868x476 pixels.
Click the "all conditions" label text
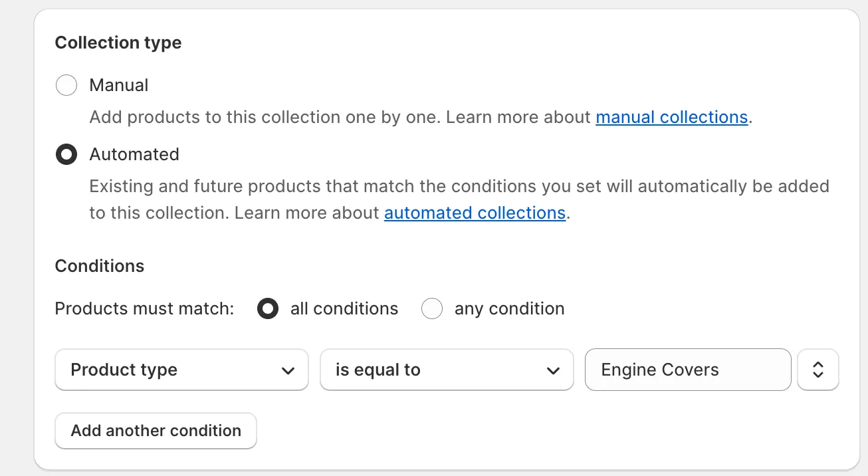pos(344,309)
